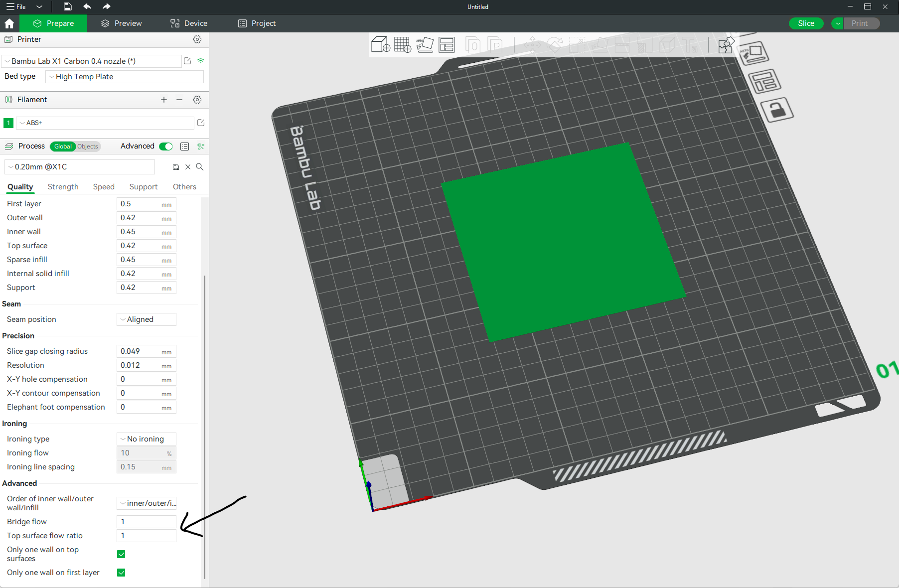Uncheck Only one wall on first layer

point(121,573)
